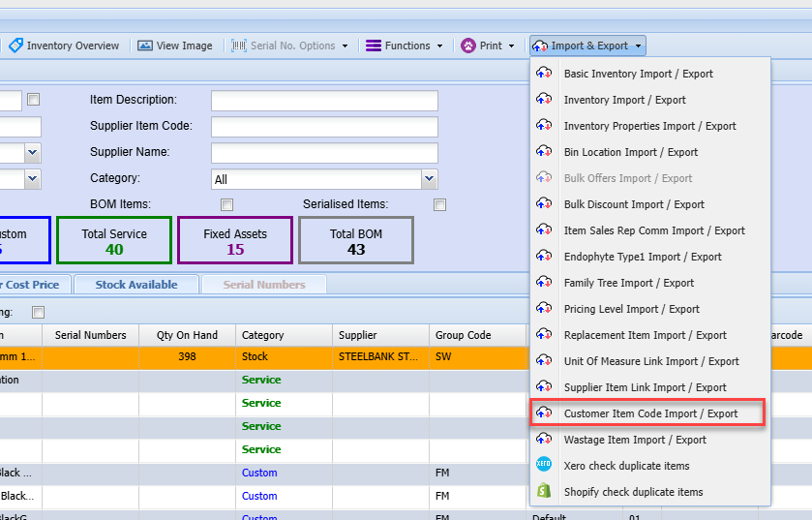
Task: Click the Fixed Assets 15 tile
Action: tap(235, 240)
